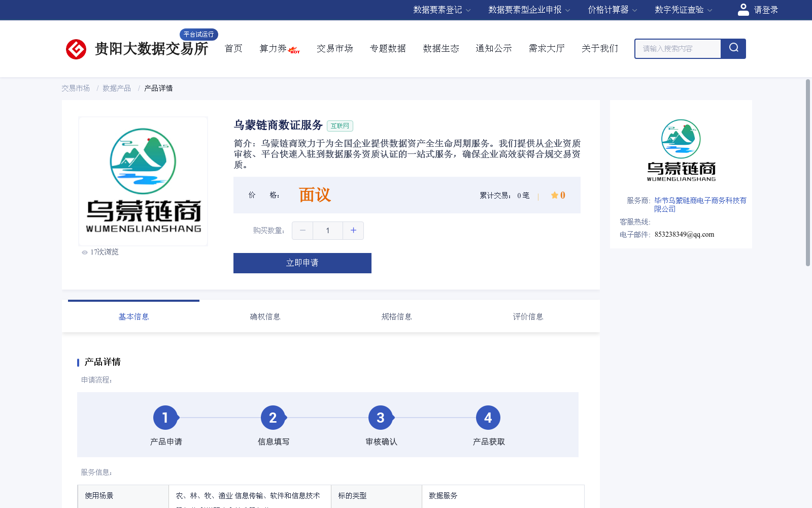Click the user avatar login icon
The height and width of the screenshot is (508, 812).
click(743, 10)
